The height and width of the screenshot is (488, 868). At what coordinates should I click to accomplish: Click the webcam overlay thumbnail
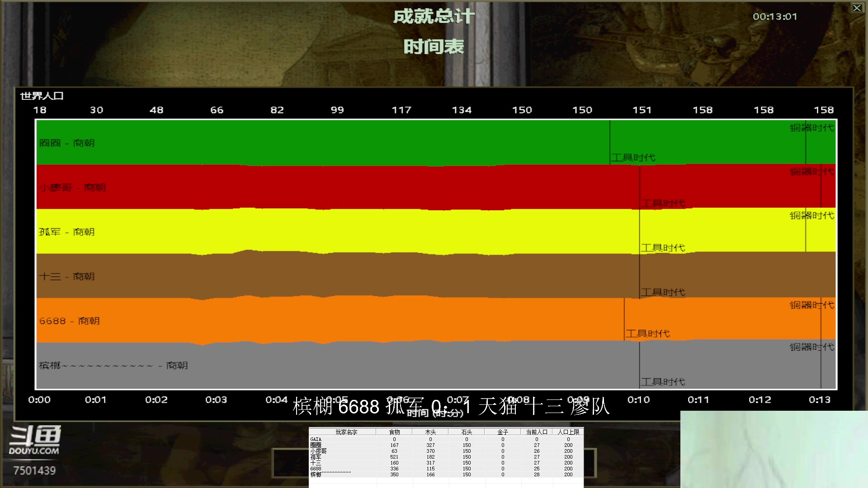click(x=774, y=449)
